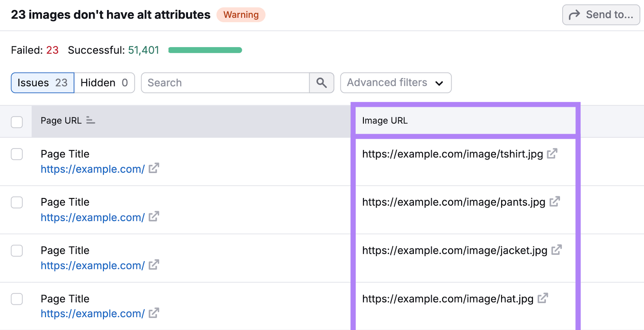Viewport: 644px width, 330px height.
Task: Toggle the select-all checkbox in table header
Action: [x=17, y=122]
